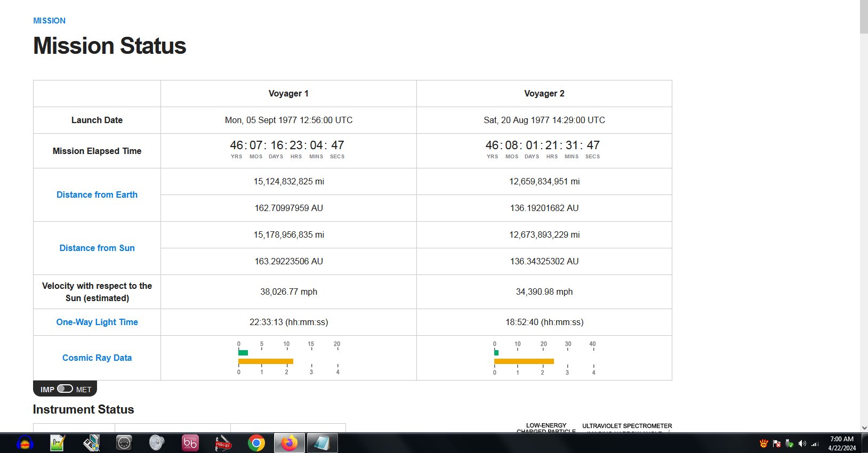868x453 pixels.
Task: Open the taskbar clock and date
Action: [842, 443]
